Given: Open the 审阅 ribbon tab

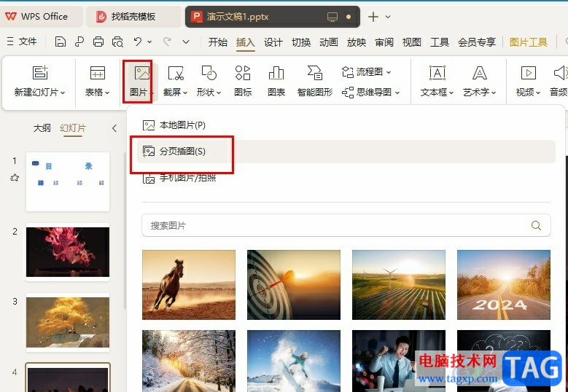Looking at the screenshot, I should pos(384,42).
